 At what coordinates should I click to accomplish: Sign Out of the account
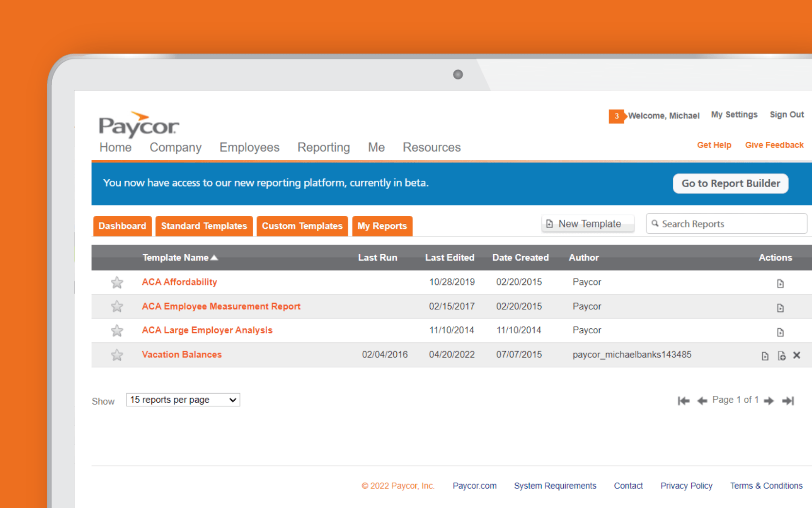[787, 115]
